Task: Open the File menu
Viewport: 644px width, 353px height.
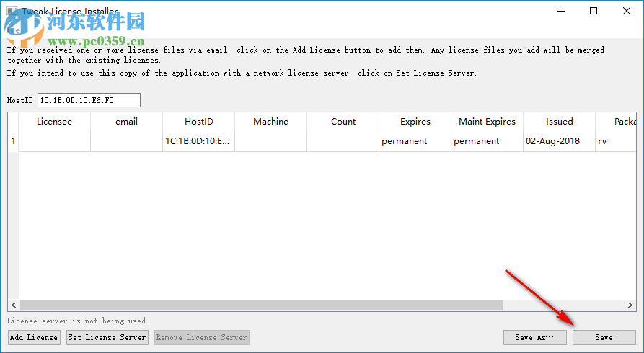Action: point(13,30)
